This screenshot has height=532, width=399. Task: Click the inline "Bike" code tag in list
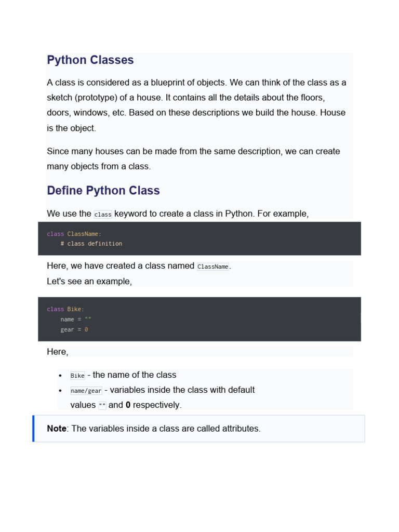tap(77, 376)
